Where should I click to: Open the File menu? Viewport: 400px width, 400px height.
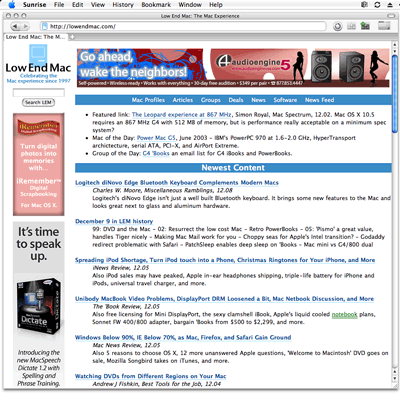tap(59, 5)
